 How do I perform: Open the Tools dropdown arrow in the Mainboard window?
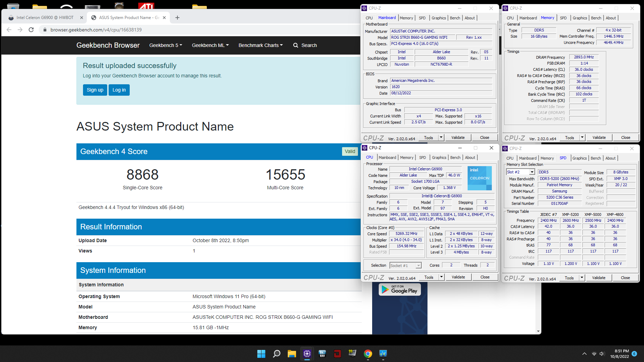pos(441,137)
